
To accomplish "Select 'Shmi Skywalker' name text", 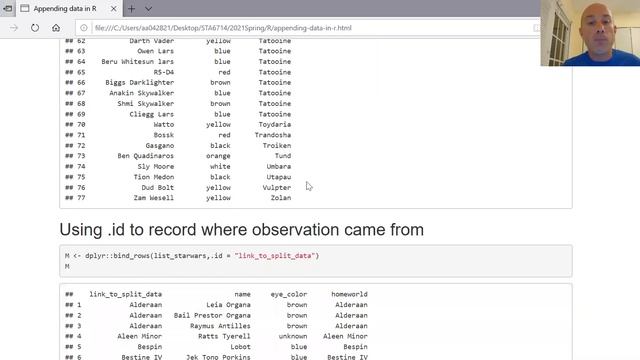I will pyautogui.click(x=146, y=104).
